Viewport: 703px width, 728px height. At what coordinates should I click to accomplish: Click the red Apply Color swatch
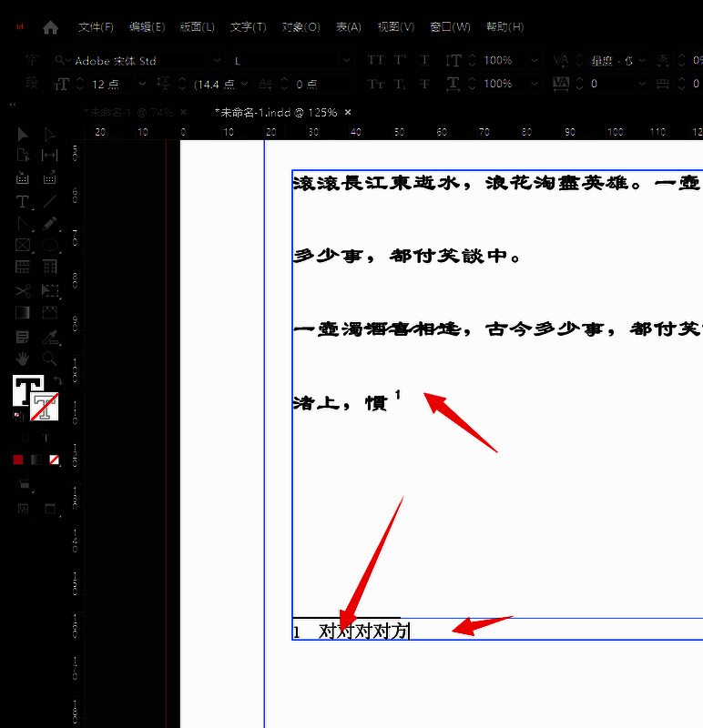(x=18, y=460)
